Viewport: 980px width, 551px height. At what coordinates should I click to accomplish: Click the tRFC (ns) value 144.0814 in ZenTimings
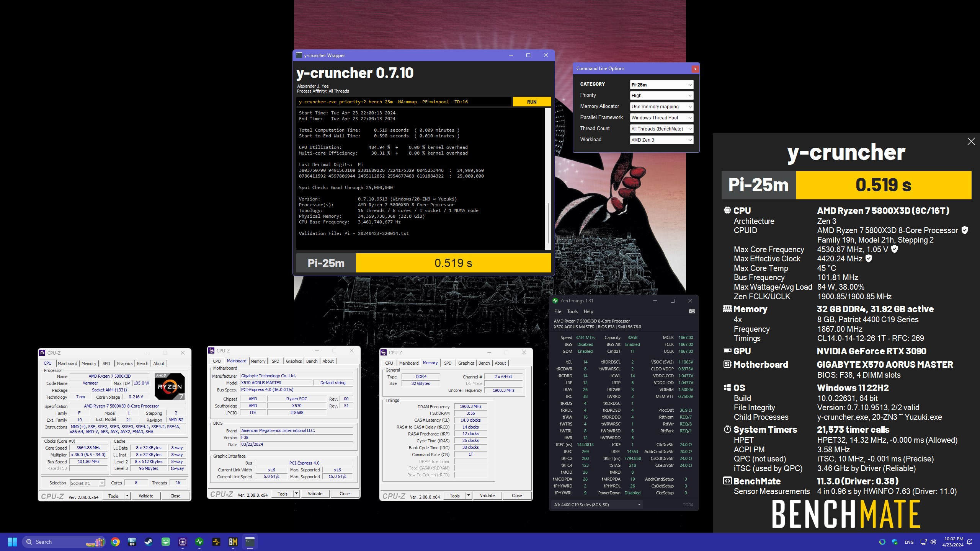pyautogui.click(x=585, y=445)
